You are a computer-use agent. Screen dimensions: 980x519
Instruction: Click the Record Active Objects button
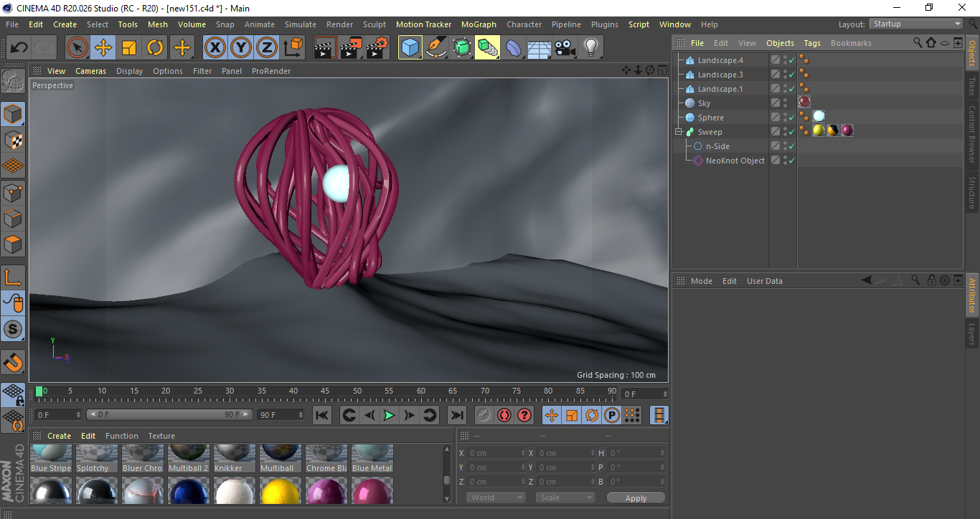484,415
